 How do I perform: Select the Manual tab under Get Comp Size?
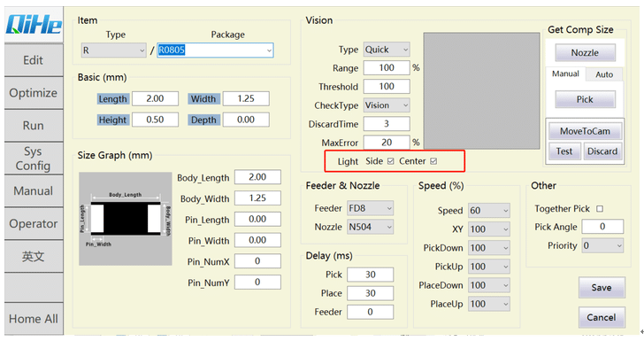[x=565, y=74]
